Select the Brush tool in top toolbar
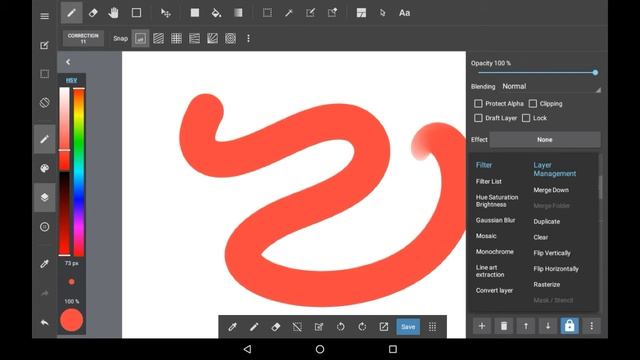This screenshot has width=640, height=360. click(71, 13)
